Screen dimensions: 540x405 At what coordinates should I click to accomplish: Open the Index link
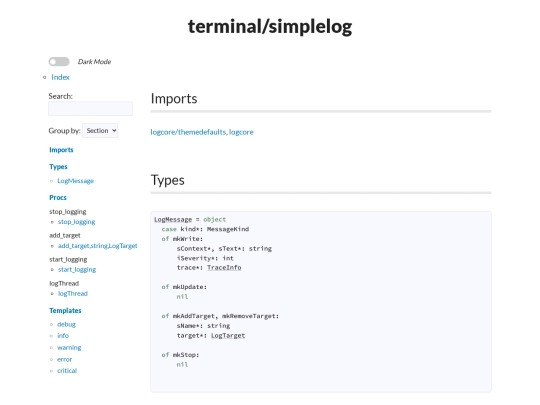(x=60, y=77)
